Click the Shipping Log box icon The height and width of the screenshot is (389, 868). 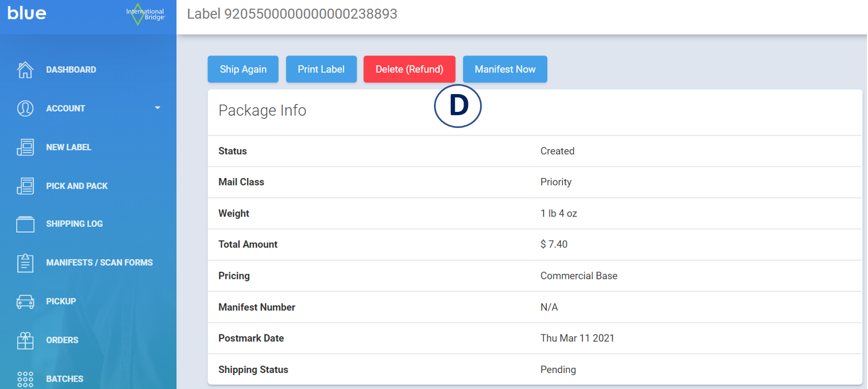pos(25,223)
